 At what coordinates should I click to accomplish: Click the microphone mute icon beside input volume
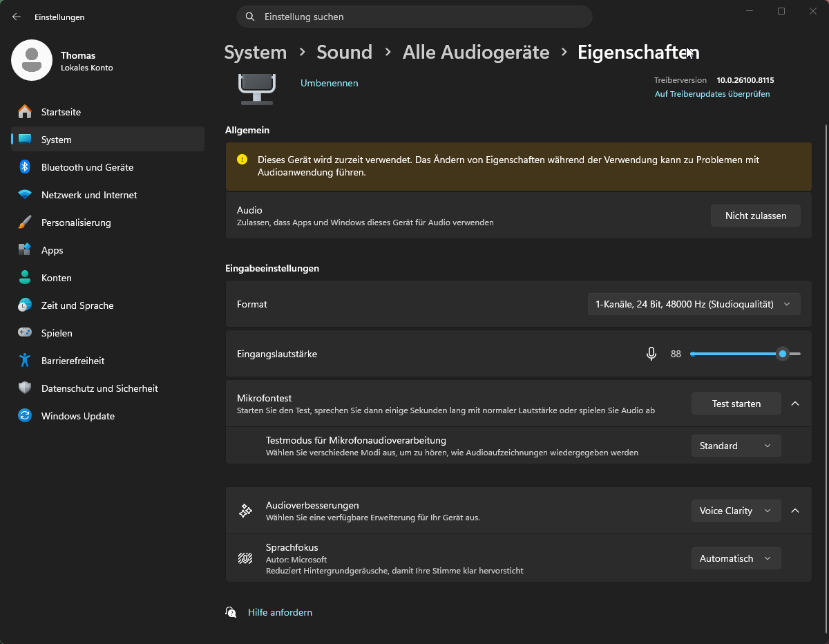(651, 354)
